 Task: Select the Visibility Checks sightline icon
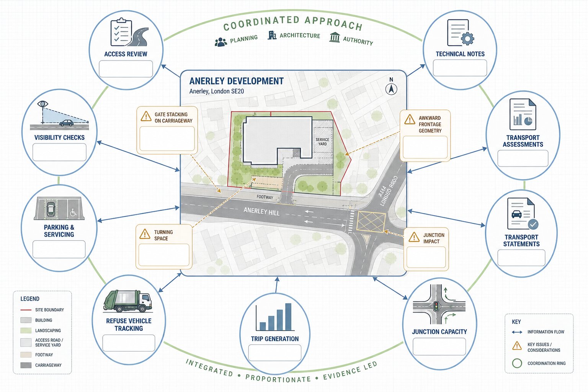coord(59,116)
